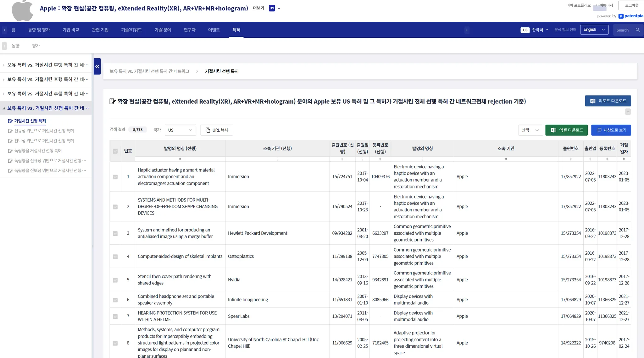Click the new-window icon on 새창으로 보기

click(599, 130)
